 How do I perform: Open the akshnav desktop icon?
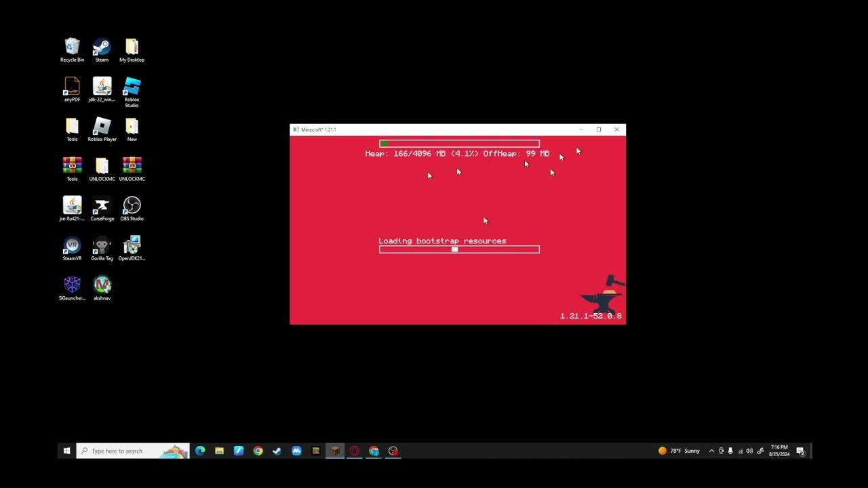coord(102,288)
